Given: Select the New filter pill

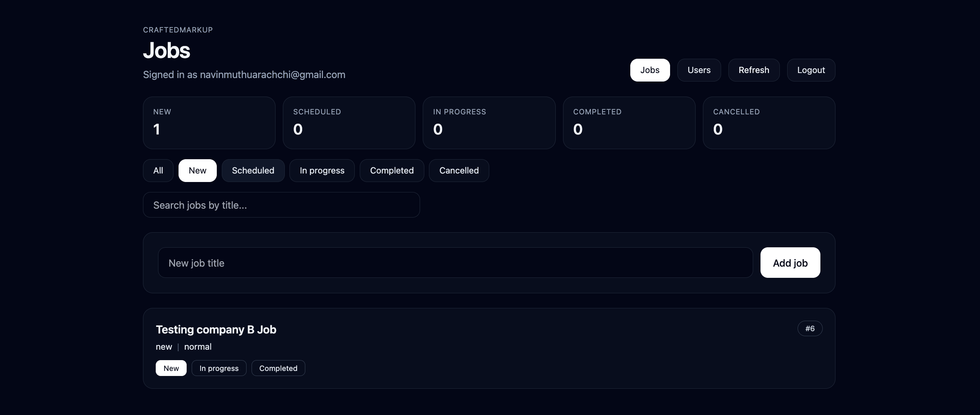Looking at the screenshot, I should click(197, 170).
